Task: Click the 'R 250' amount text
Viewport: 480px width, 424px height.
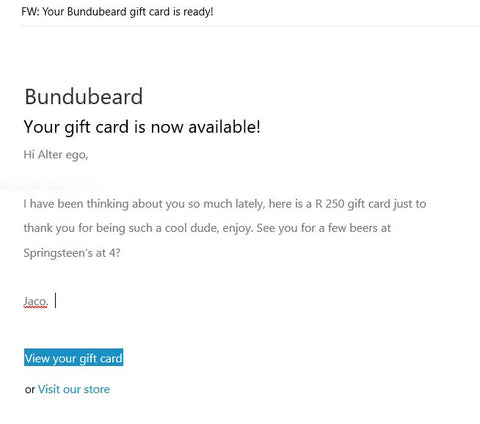Action: 330,204
